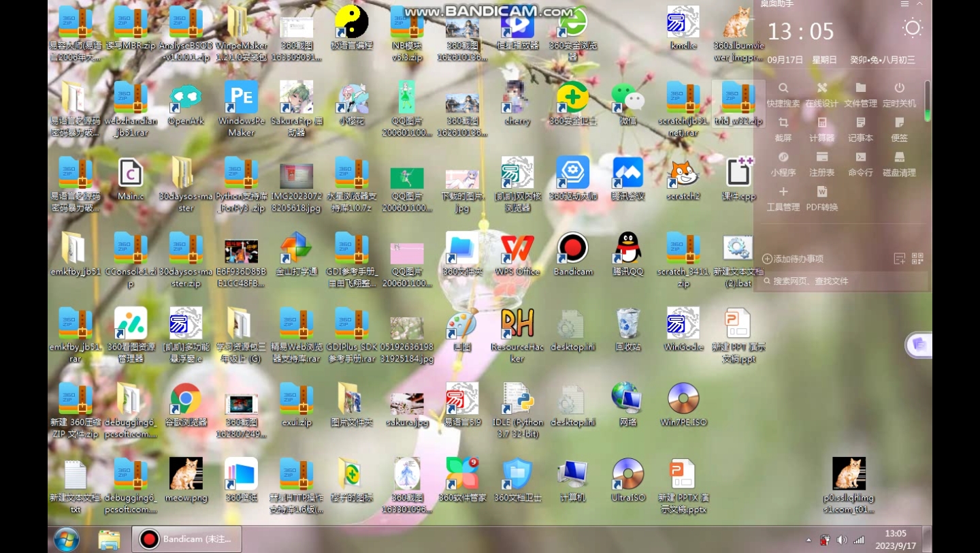Select the 微信 desktop icon

(628, 104)
